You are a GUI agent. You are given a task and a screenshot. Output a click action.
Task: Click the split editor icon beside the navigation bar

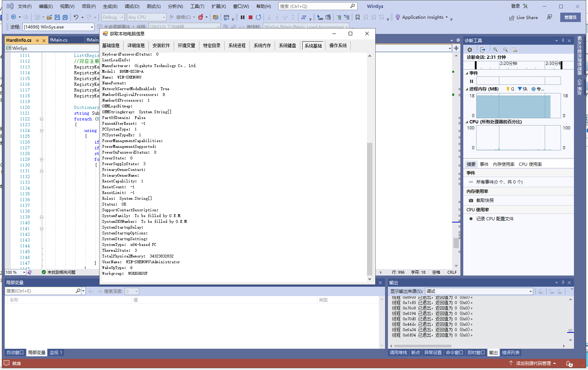point(456,48)
